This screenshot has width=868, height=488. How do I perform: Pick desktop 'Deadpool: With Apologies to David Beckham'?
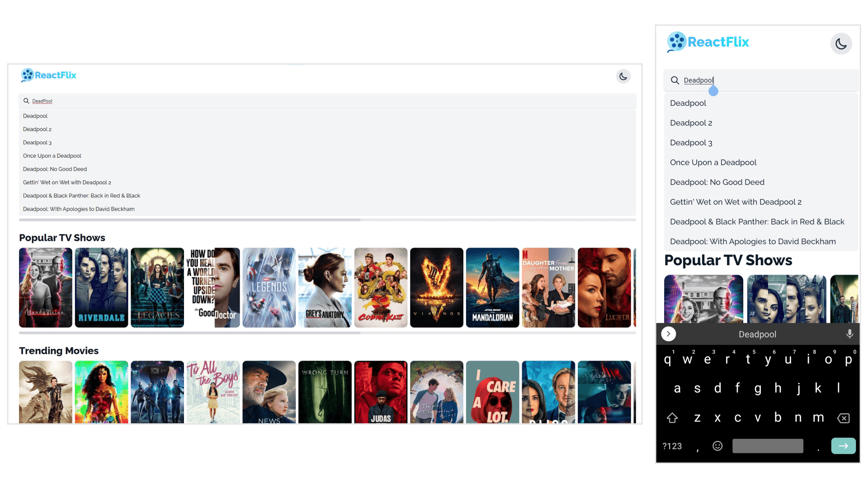point(327,209)
